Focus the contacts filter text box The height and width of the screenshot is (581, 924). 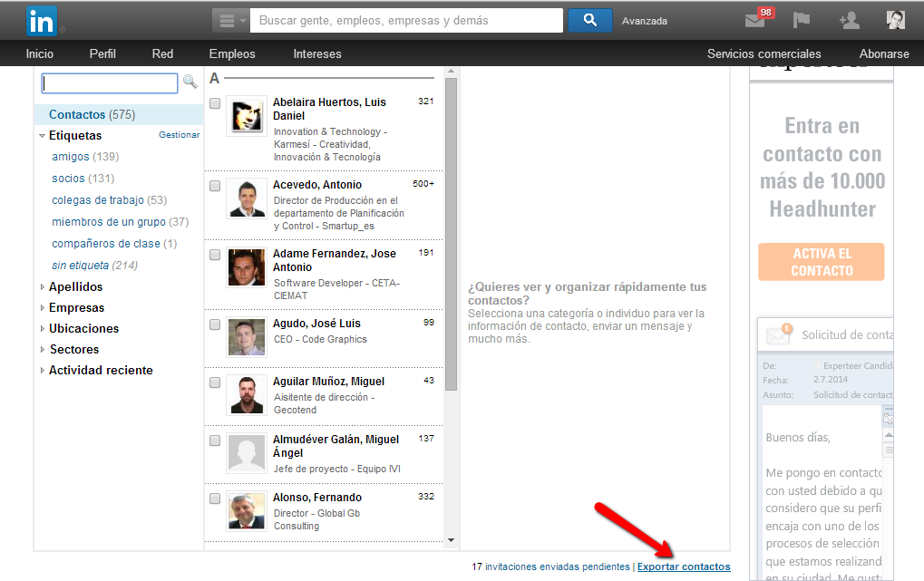110,83
